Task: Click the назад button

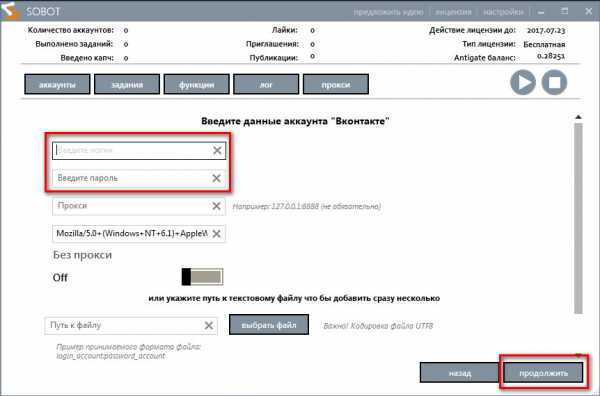Action: point(460,373)
